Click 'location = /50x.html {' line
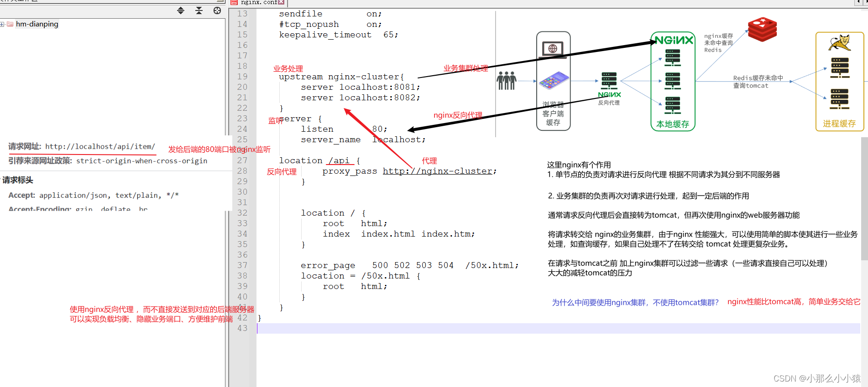Image resolution: width=868 pixels, height=387 pixels. point(361,276)
